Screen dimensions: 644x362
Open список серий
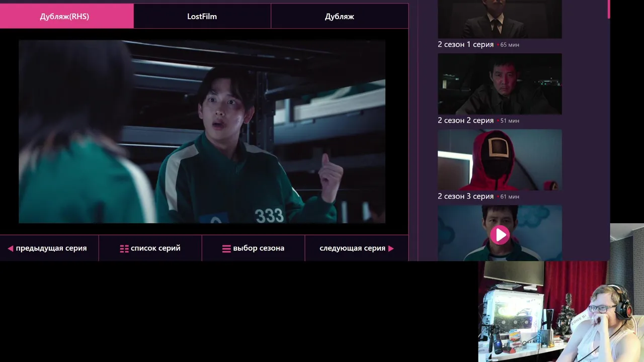(x=150, y=248)
